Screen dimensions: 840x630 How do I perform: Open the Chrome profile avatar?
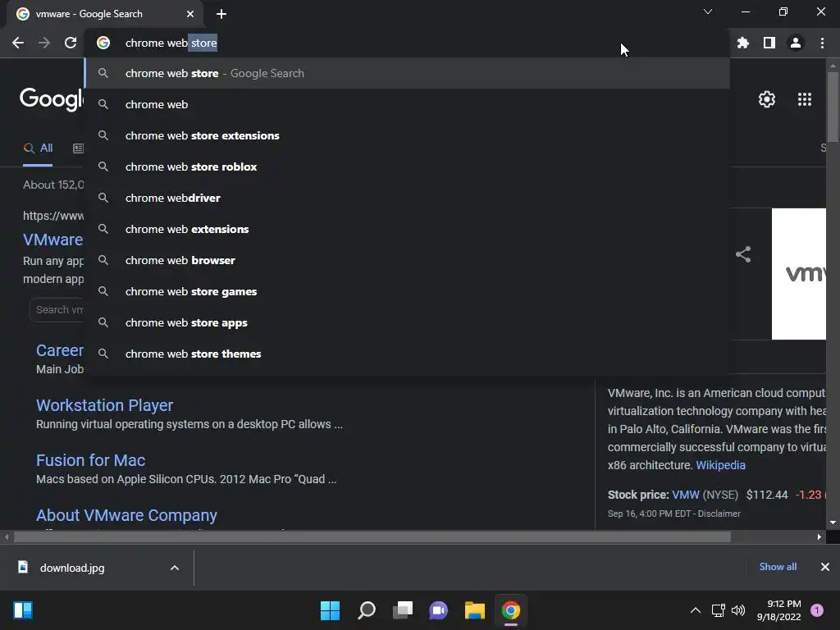pos(796,43)
